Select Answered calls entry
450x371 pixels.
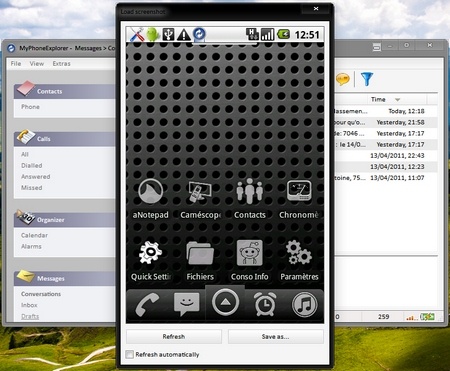[36, 176]
